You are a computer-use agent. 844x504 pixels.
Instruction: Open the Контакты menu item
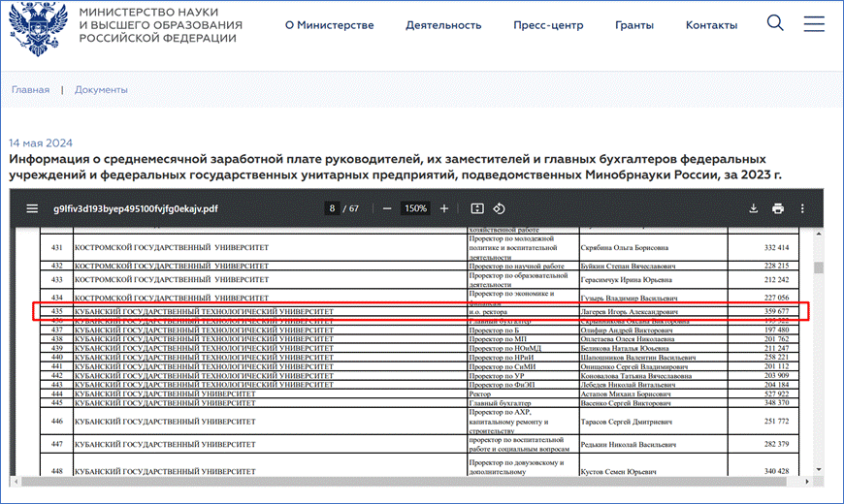711,25
